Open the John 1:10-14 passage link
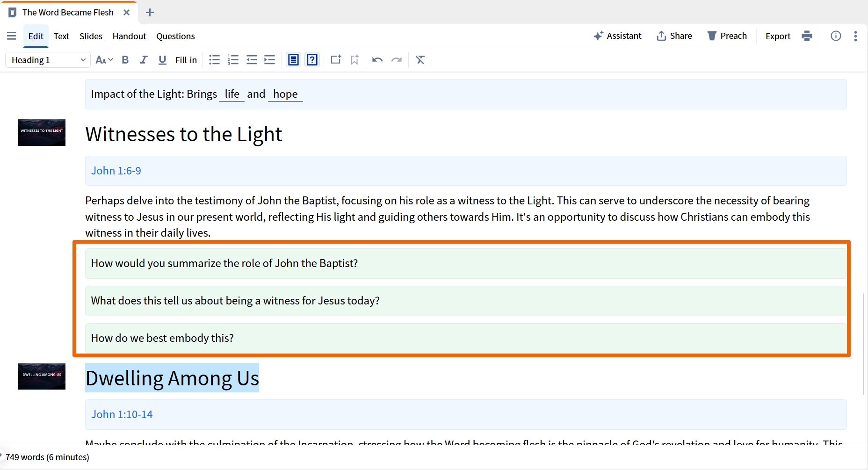 click(x=122, y=414)
